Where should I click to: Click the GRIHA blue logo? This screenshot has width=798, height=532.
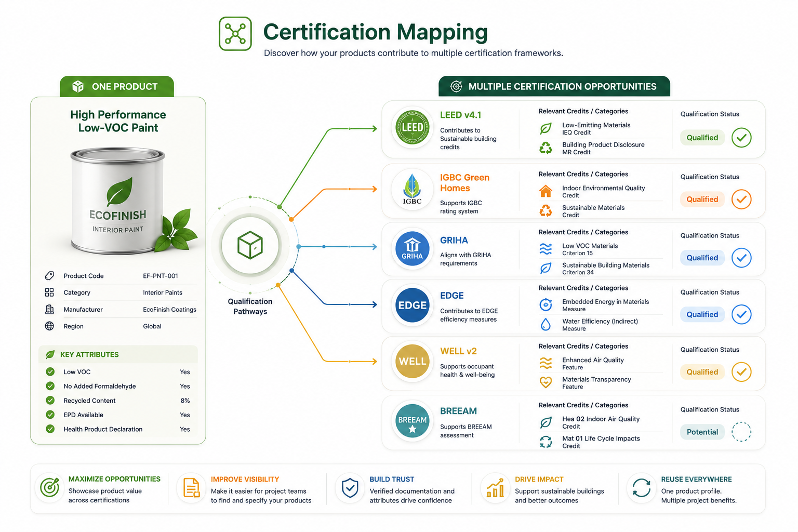coord(413,249)
